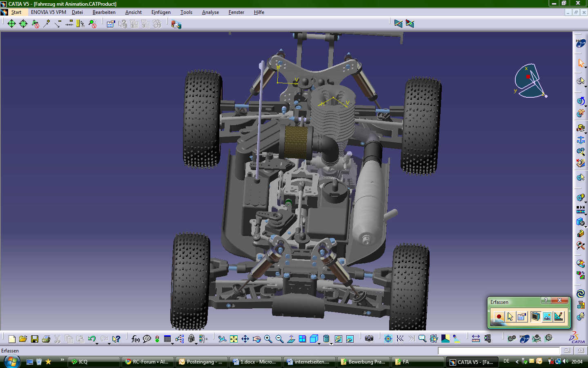This screenshot has width=588, height=368.
Task: Click the zoom in magnifier icon
Action: tap(268, 339)
